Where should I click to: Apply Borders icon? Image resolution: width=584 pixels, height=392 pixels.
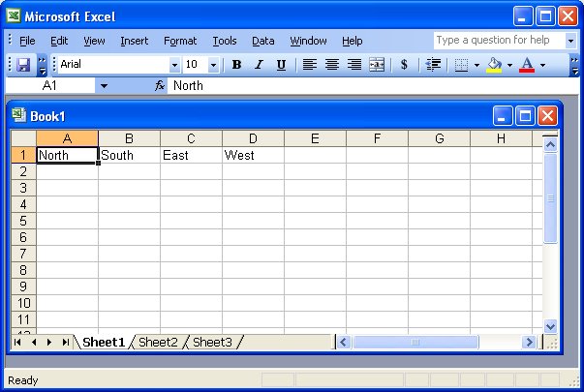(461, 65)
